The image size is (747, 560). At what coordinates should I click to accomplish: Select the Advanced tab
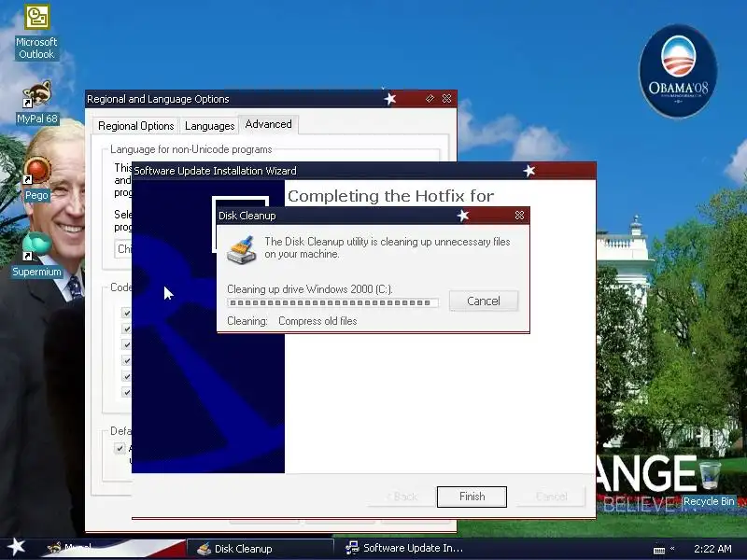tap(268, 124)
